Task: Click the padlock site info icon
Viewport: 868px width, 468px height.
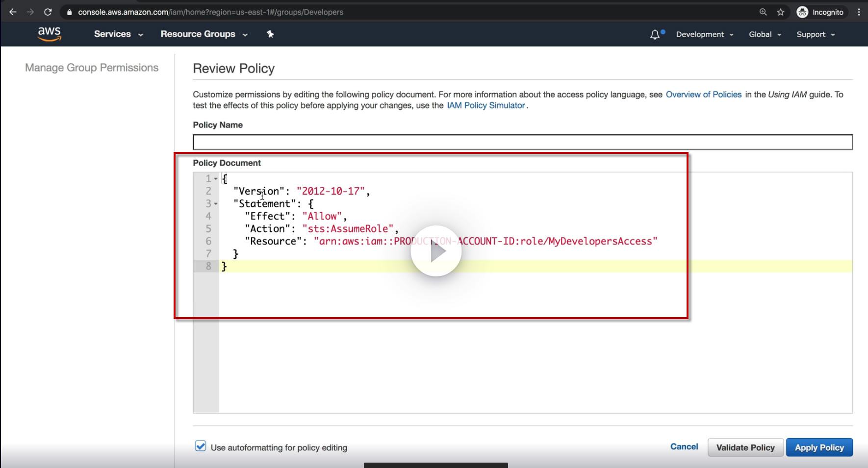Action: (69, 12)
